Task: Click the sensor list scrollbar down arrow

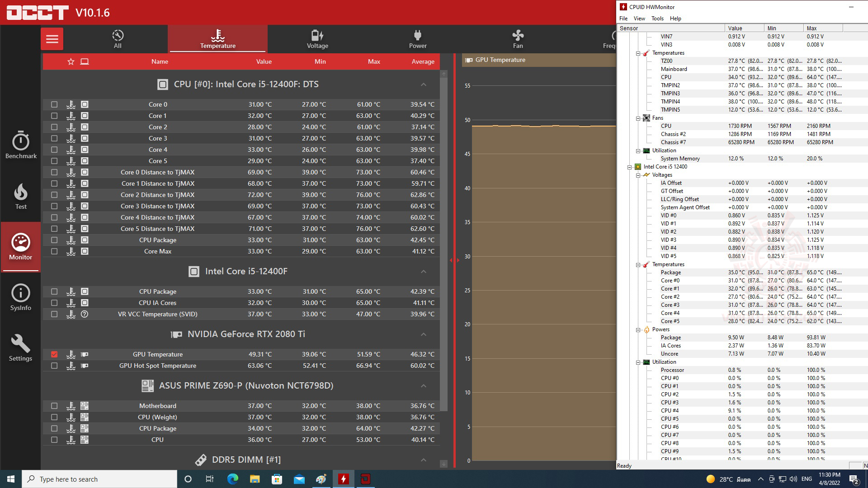Action: click(x=443, y=464)
